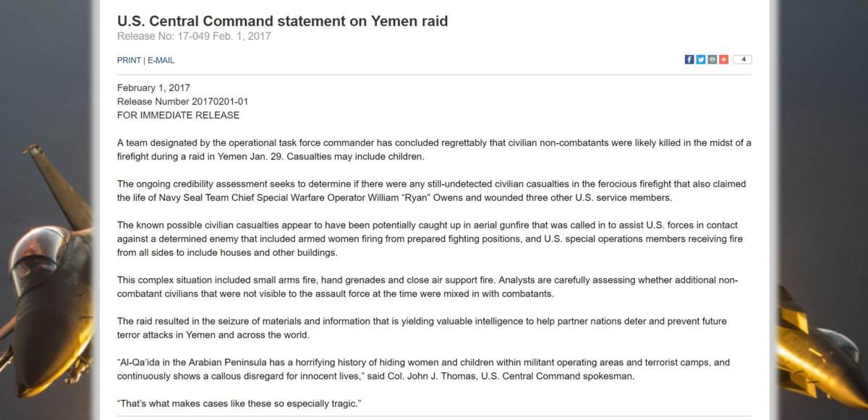This screenshot has height=420, width=868.
Task: Click the paragraph beginning 'A team designated by'
Action: pyautogui.click(x=434, y=150)
